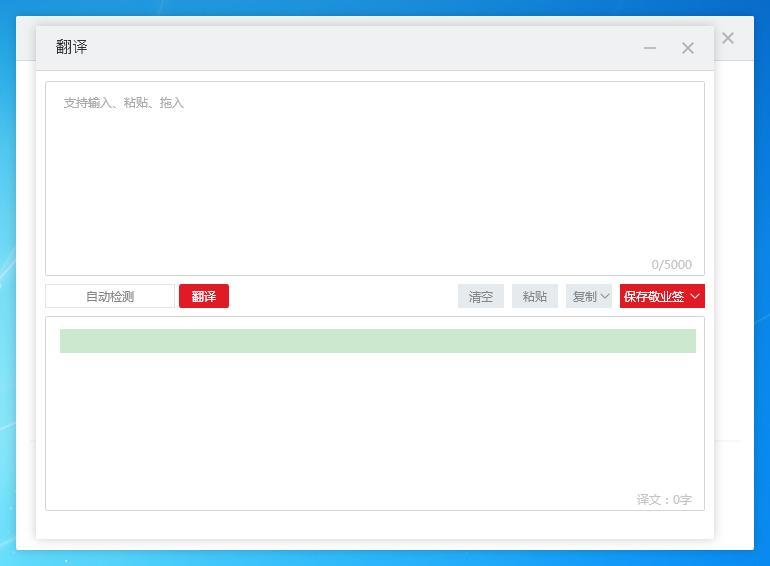Close the background window behind the dialog
This screenshot has height=566, width=770.
click(x=728, y=38)
